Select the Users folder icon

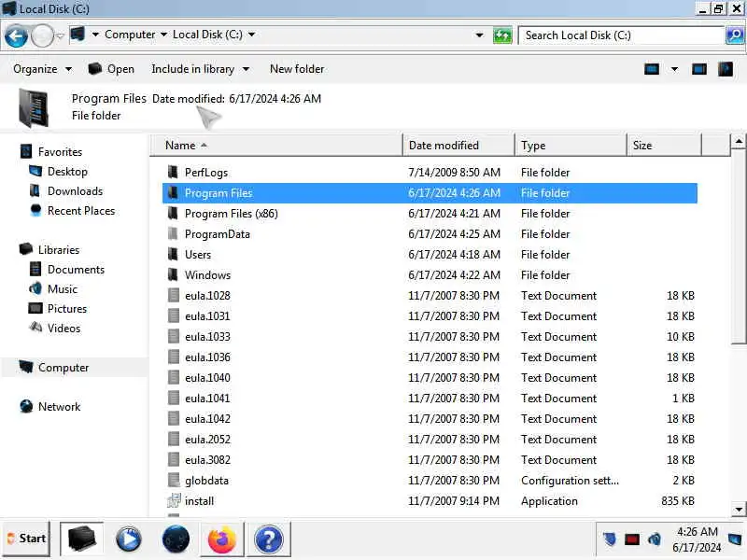point(173,254)
